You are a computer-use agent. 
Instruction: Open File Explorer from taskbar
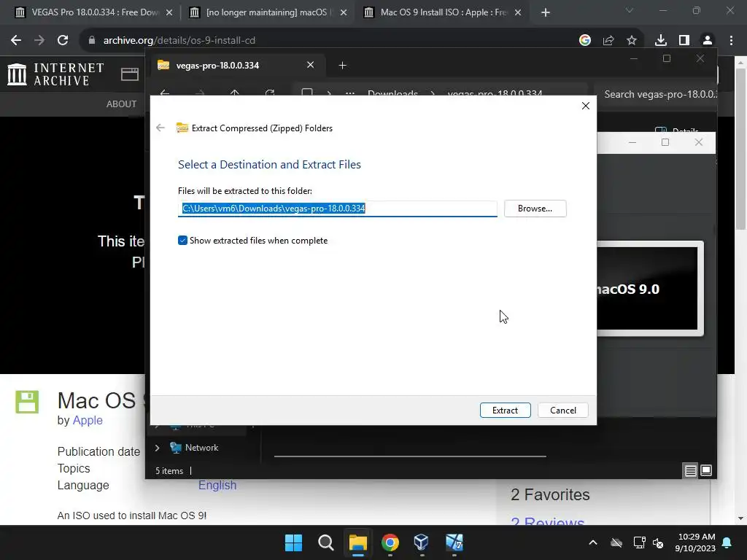(357, 542)
